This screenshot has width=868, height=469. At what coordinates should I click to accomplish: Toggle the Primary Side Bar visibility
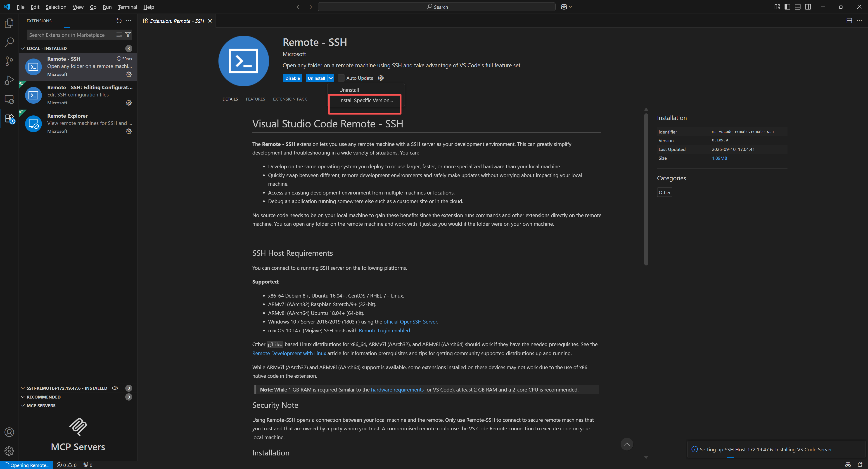[787, 7]
